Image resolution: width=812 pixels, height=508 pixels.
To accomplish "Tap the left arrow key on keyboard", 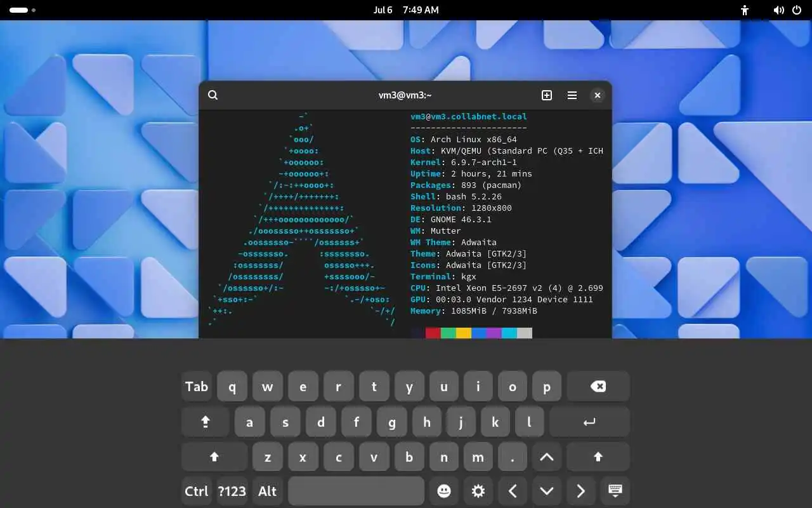I will 513,491.
